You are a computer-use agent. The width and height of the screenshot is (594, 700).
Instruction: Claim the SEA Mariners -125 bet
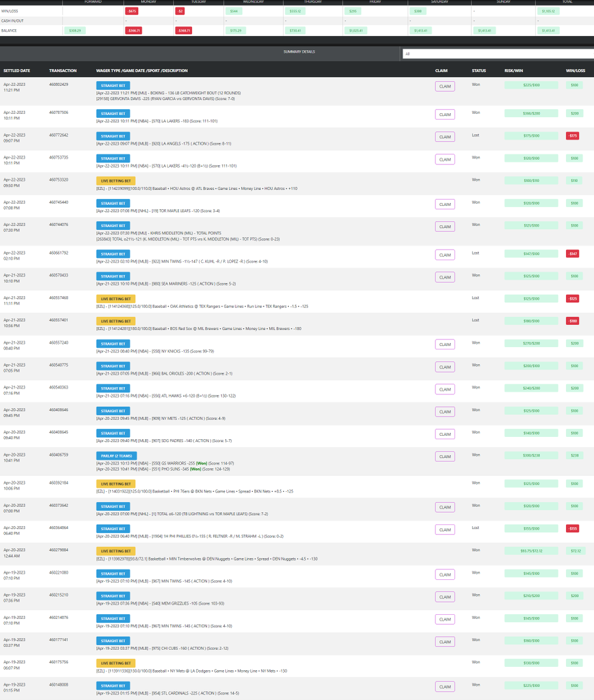tap(445, 277)
